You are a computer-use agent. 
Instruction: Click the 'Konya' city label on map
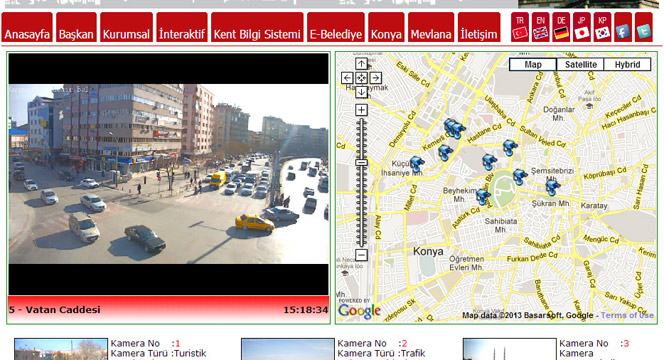tap(428, 252)
